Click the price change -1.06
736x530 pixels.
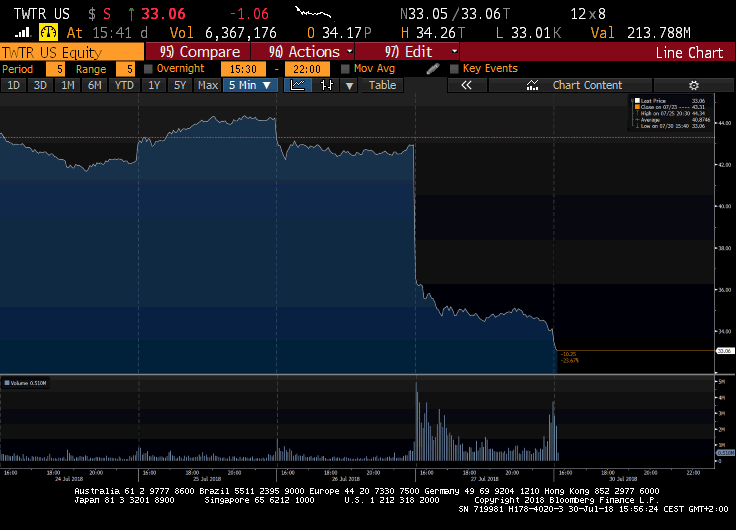(249, 14)
